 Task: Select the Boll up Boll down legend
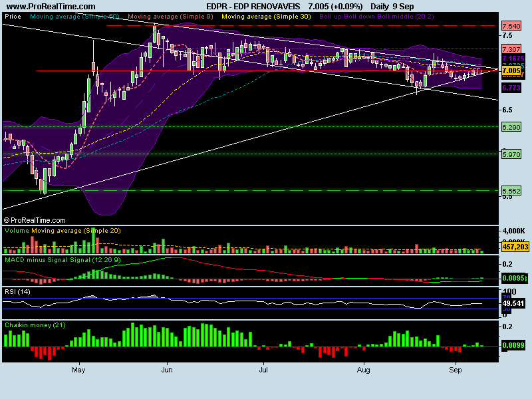click(x=376, y=16)
